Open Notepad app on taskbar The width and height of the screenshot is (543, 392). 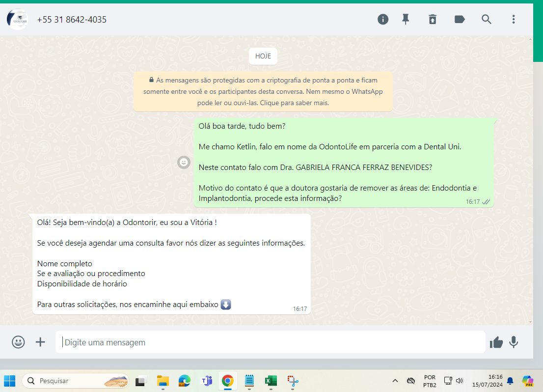point(249,381)
